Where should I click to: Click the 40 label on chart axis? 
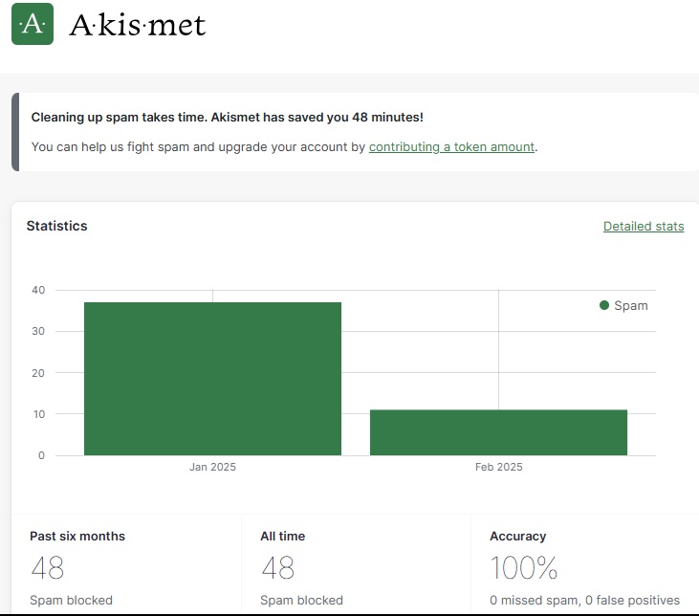coord(38,290)
